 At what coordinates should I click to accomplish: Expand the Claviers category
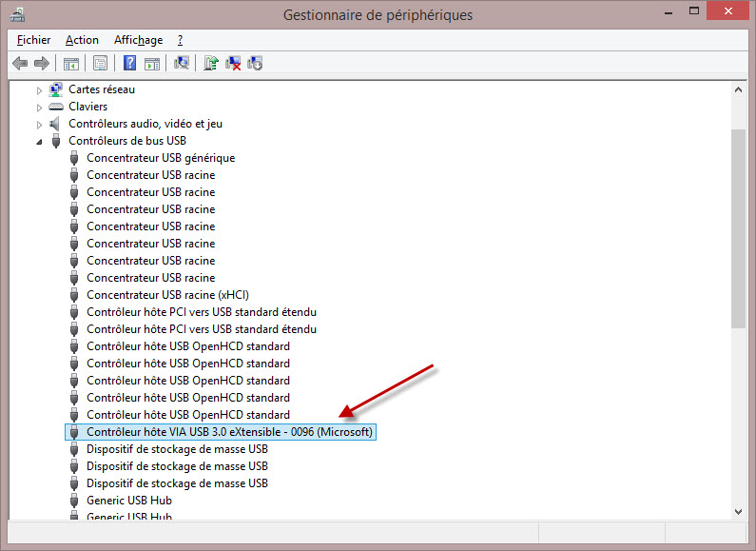point(40,107)
